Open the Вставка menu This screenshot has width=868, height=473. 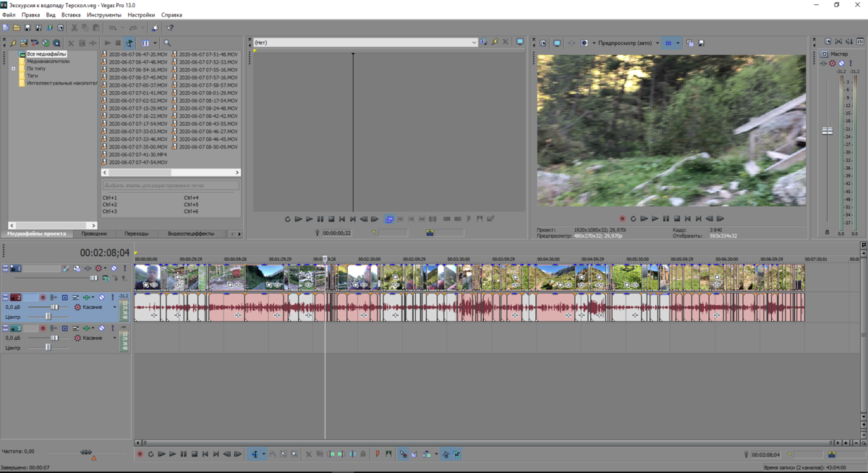[x=71, y=14]
